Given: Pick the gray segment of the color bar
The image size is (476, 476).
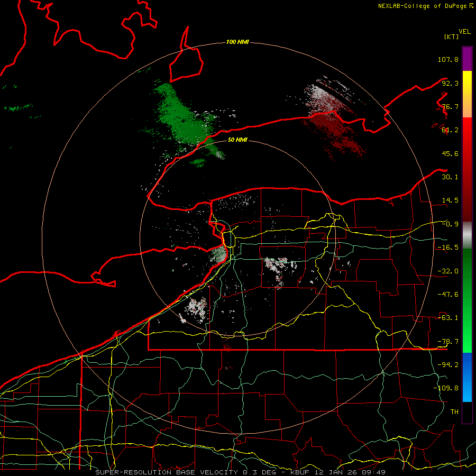Looking at the screenshot, I should coord(467,235).
